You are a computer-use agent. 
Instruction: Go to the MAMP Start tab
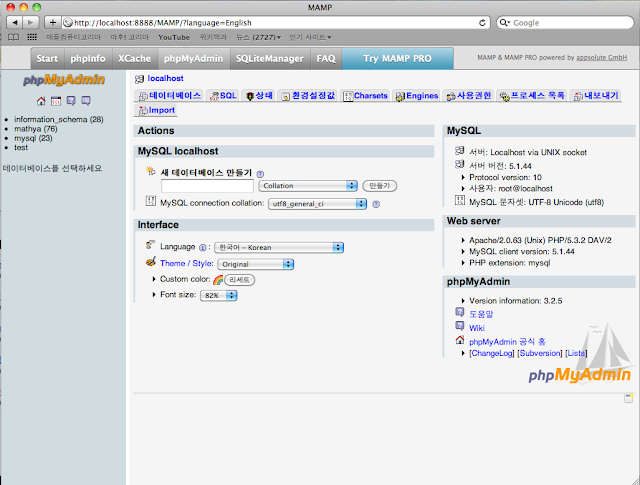(x=47, y=58)
